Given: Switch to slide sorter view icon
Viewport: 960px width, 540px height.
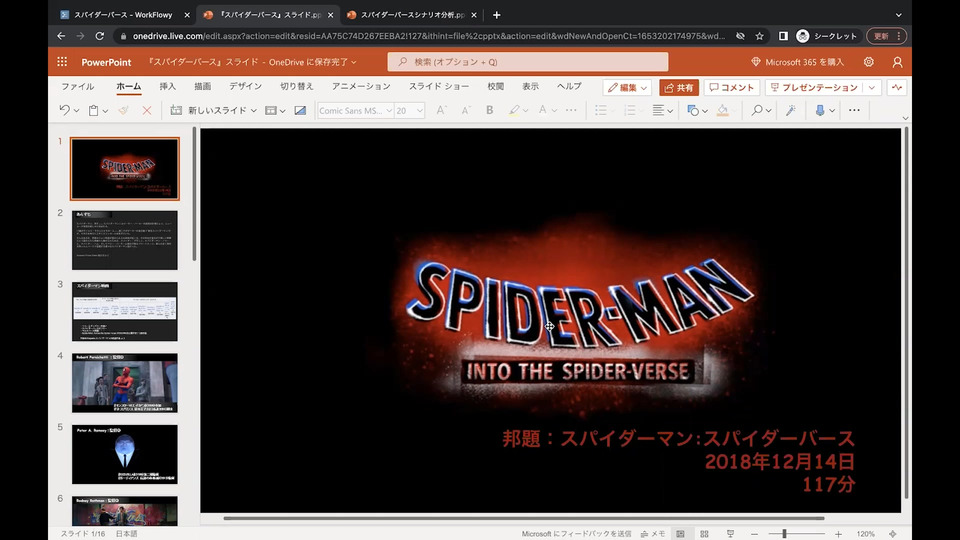Looking at the screenshot, I should 704,534.
